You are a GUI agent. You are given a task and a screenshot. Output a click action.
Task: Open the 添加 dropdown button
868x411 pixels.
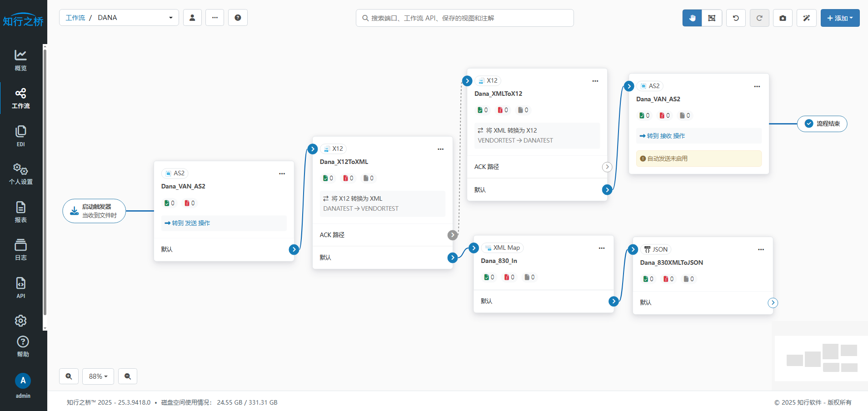[840, 18]
